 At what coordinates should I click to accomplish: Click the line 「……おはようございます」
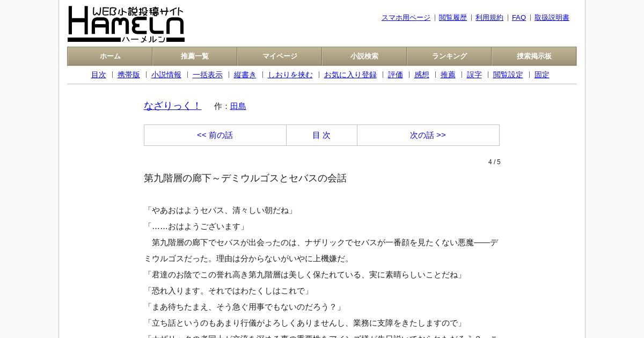click(x=196, y=226)
